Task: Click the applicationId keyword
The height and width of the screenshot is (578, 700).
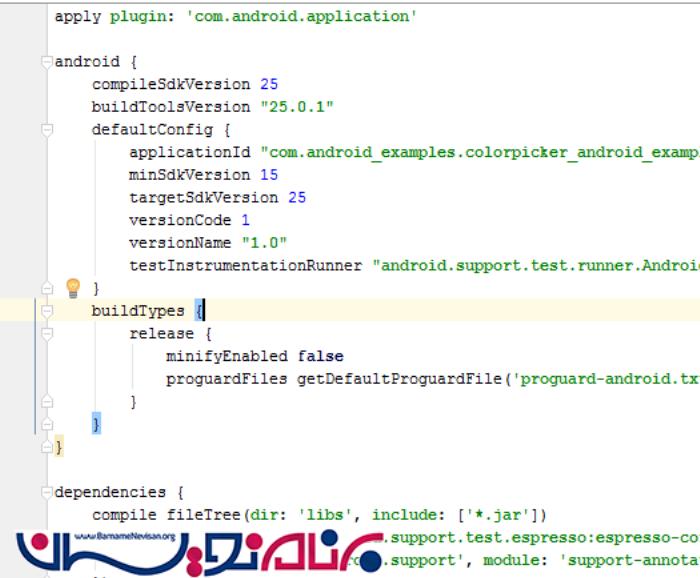Action: [190, 153]
